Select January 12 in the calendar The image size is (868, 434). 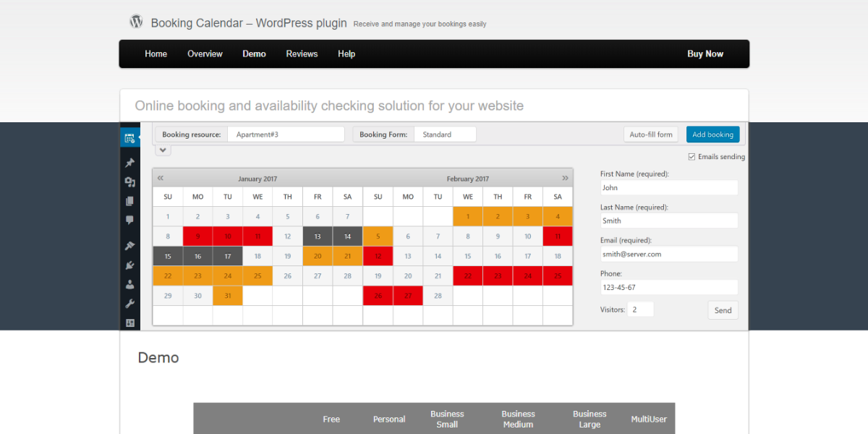288,236
